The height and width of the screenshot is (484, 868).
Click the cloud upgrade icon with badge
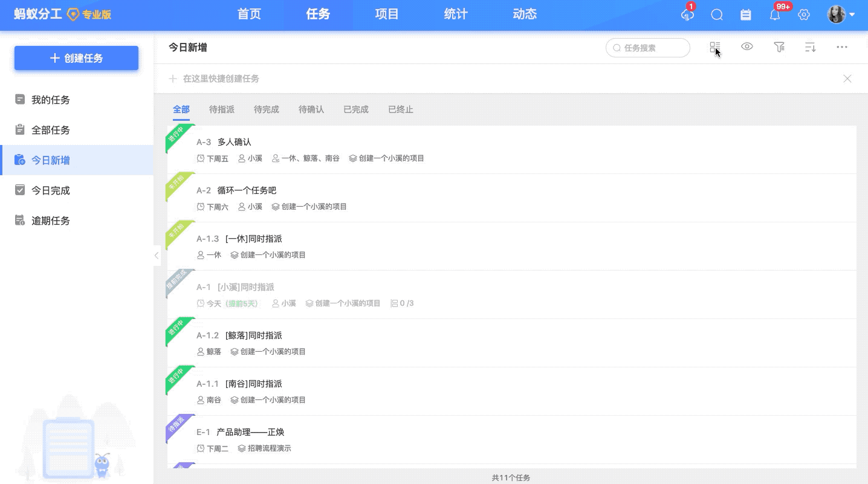[x=687, y=15]
